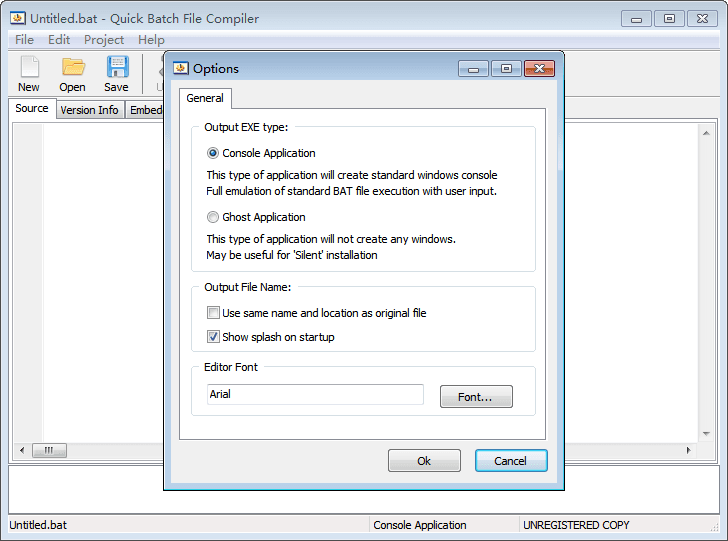Click the Save floppy disk icon
The height and width of the screenshot is (541, 728).
tap(117, 67)
